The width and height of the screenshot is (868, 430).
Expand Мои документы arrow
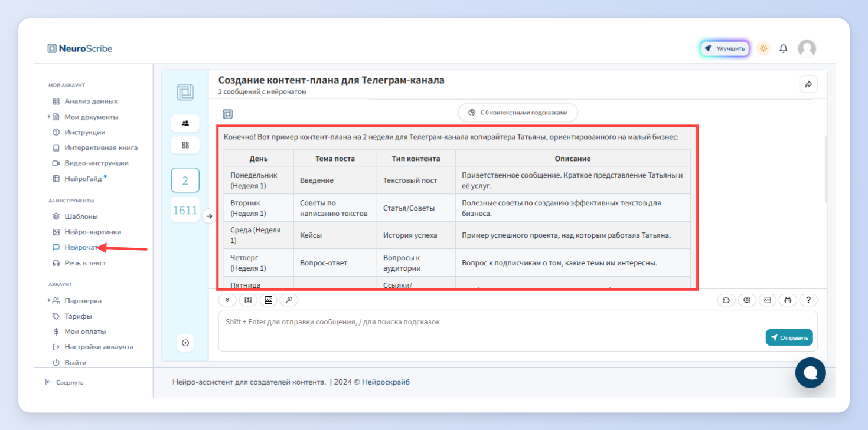tap(49, 117)
